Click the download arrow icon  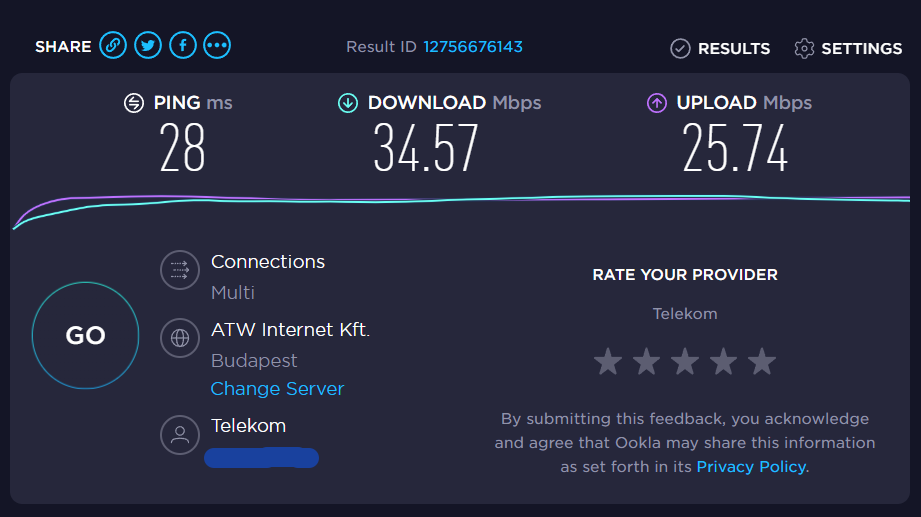tap(347, 102)
